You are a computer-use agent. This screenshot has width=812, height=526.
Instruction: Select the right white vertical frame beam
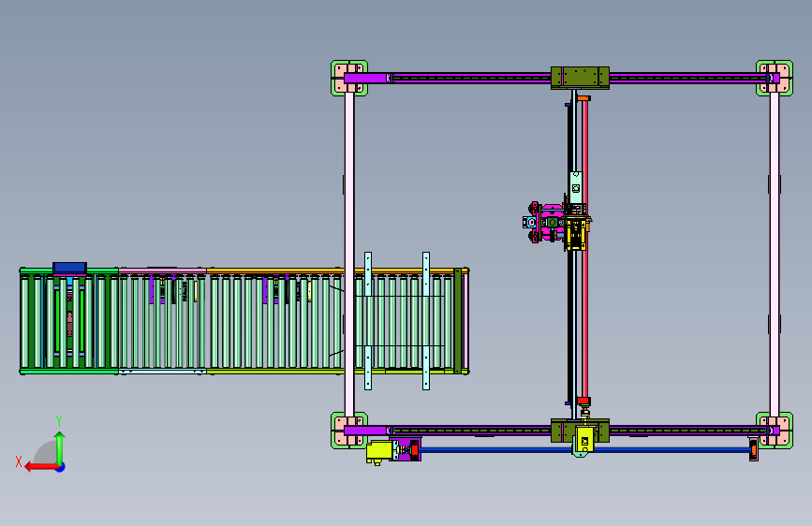[775, 254]
